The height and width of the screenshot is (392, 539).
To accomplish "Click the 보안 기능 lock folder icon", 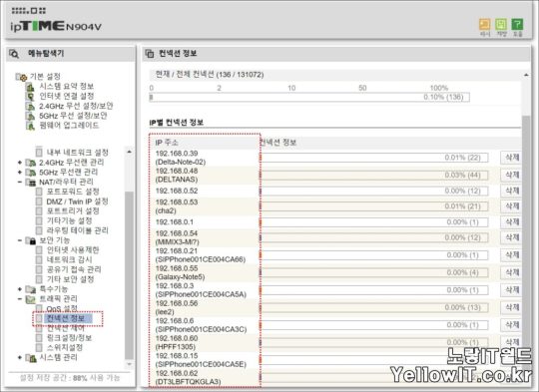I will 31,240.
